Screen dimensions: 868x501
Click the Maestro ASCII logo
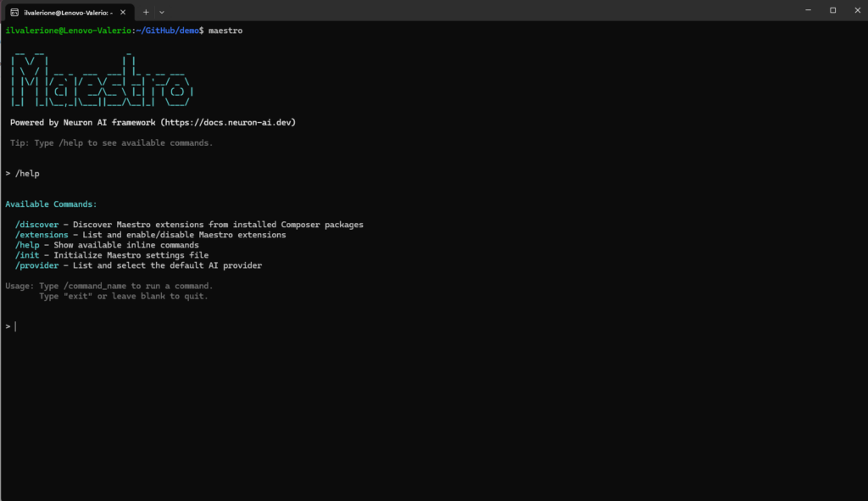[x=102, y=79]
